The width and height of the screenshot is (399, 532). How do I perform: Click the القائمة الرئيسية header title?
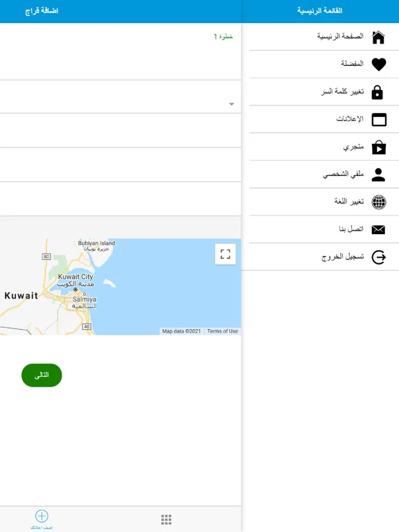pyautogui.click(x=319, y=10)
